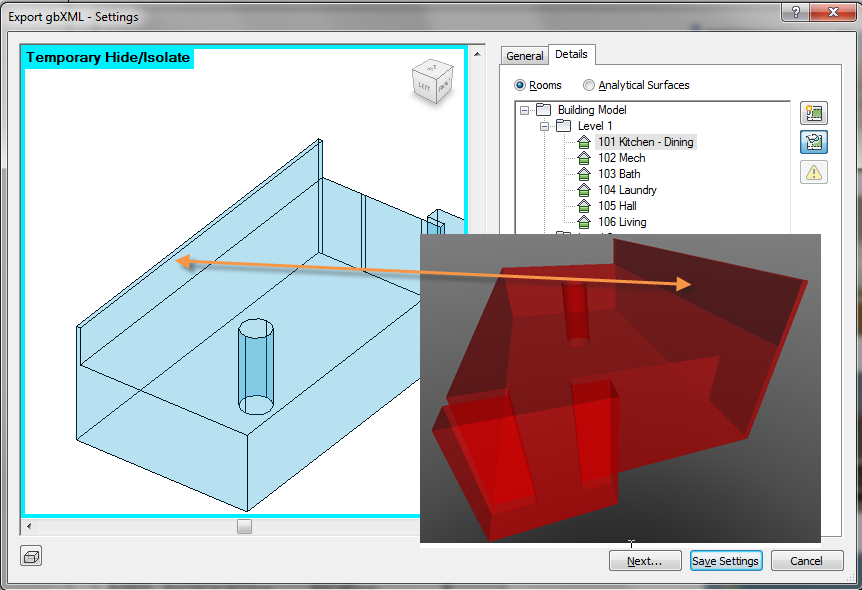Screen dimensions: 862x590
Task: Click the preview horizontal scrollbar thumb
Action: tap(244, 526)
